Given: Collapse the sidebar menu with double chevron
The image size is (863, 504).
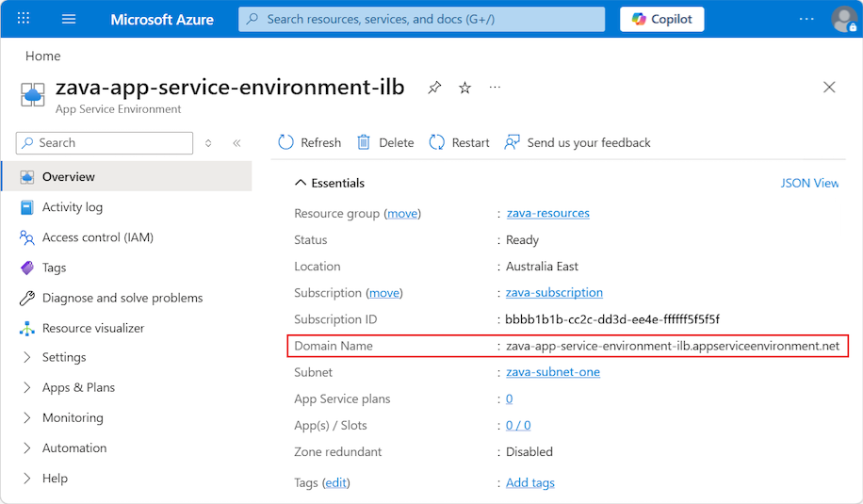Looking at the screenshot, I should pos(236,143).
